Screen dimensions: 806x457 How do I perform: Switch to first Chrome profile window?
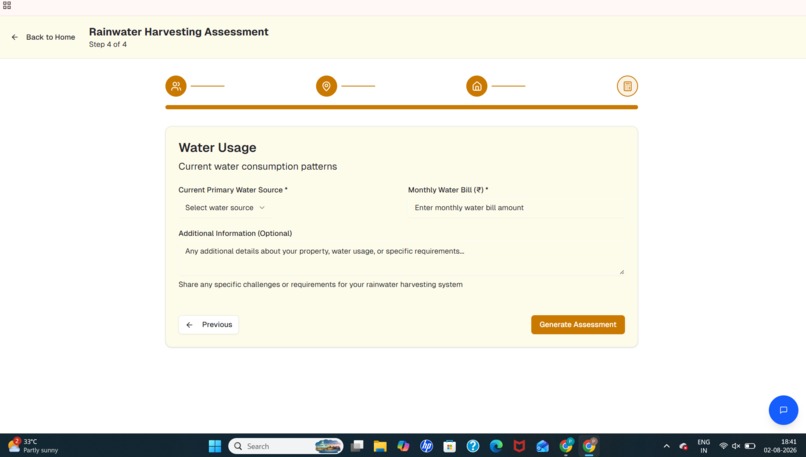[566, 446]
